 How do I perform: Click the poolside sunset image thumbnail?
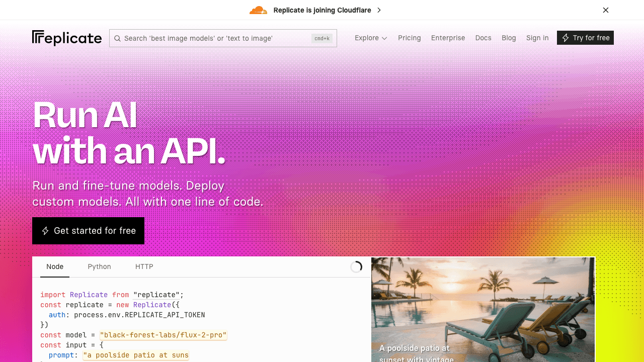coord(483,309)
